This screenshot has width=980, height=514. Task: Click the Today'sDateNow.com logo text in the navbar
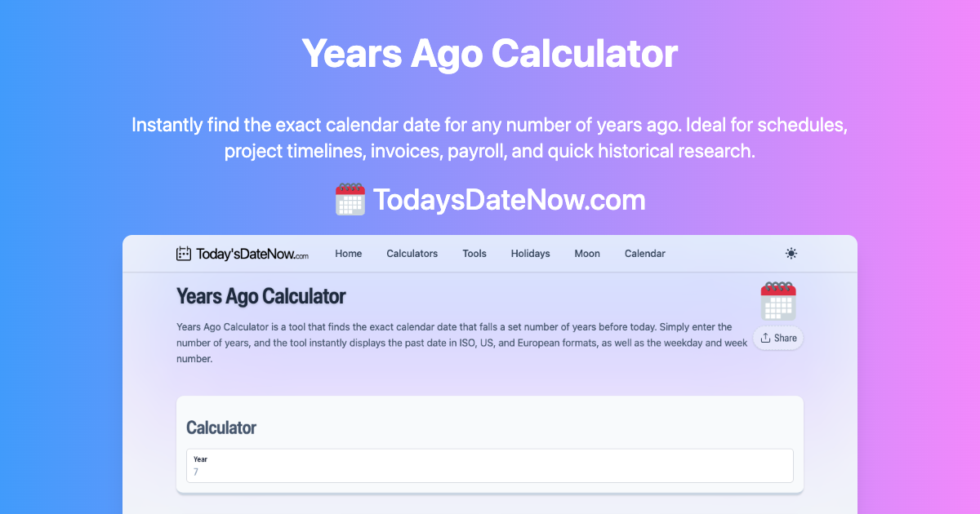click(252, 254)
